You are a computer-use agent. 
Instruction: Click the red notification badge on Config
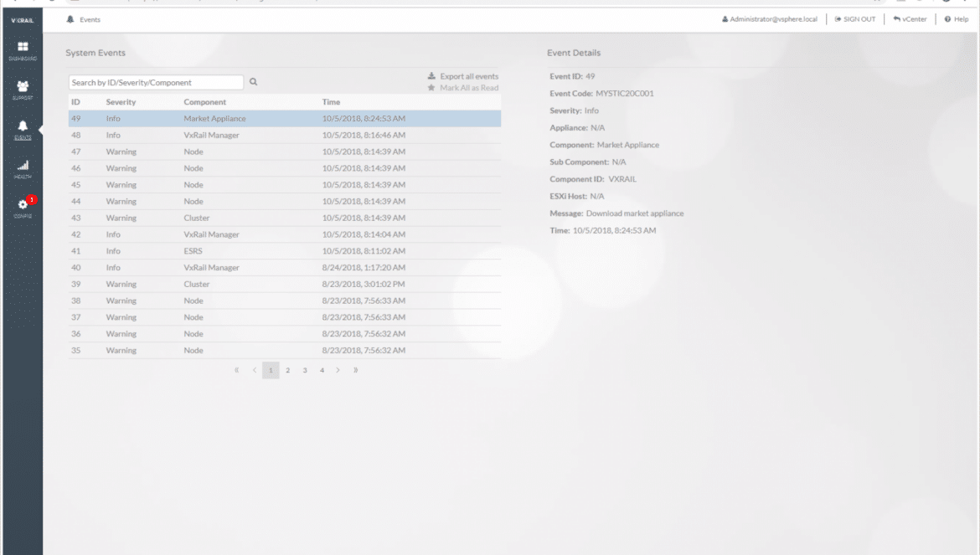click(32, 200)
